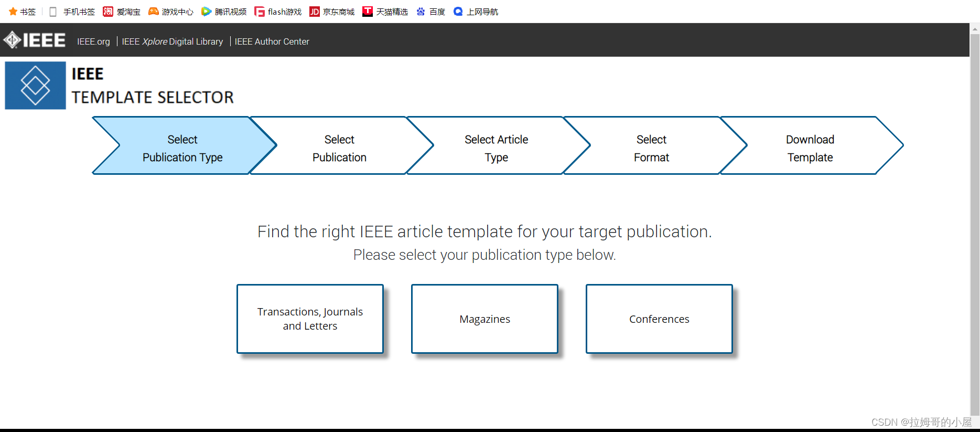980x432 pixels.
Task: Click the page vertical scrollbar
Action: coord(975,226)
